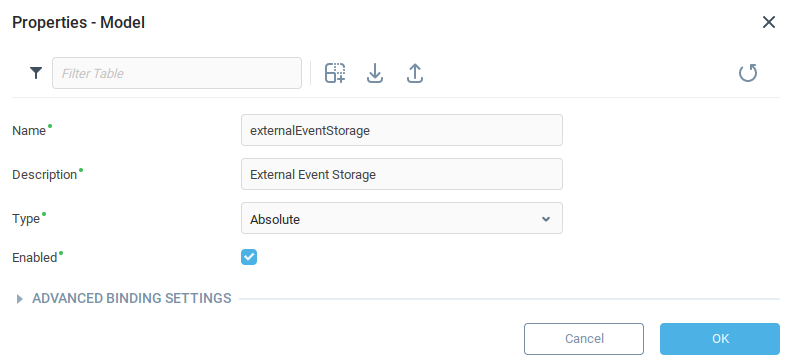Screen dimensions: 787x363
Task: Click the Name property label
Action: [x=29, y=131]
